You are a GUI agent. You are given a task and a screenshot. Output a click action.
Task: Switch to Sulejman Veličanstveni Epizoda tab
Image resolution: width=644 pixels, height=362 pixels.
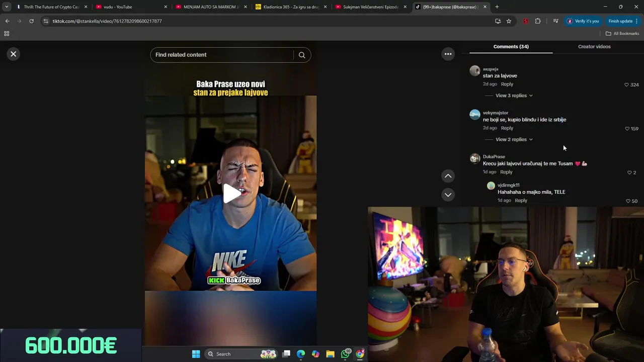point(371,7)
